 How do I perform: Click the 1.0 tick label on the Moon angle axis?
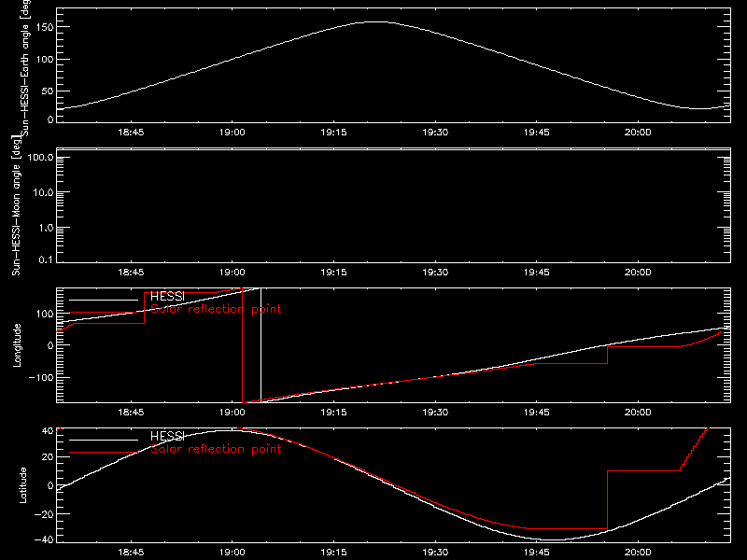point(46,228)
